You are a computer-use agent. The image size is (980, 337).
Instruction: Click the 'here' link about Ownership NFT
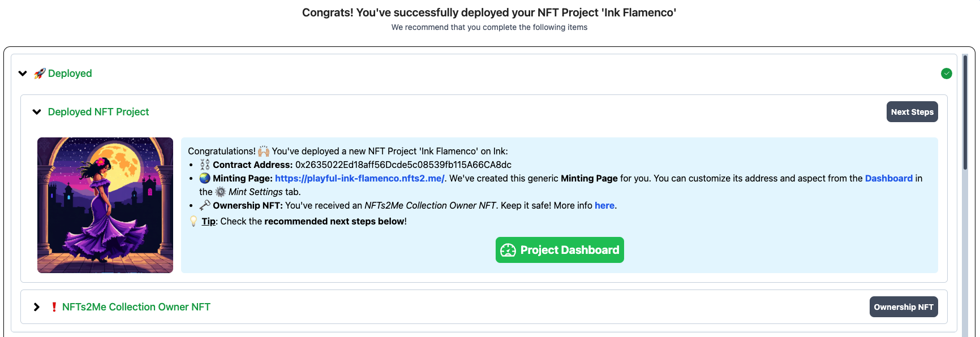click(x=604, y=205)
